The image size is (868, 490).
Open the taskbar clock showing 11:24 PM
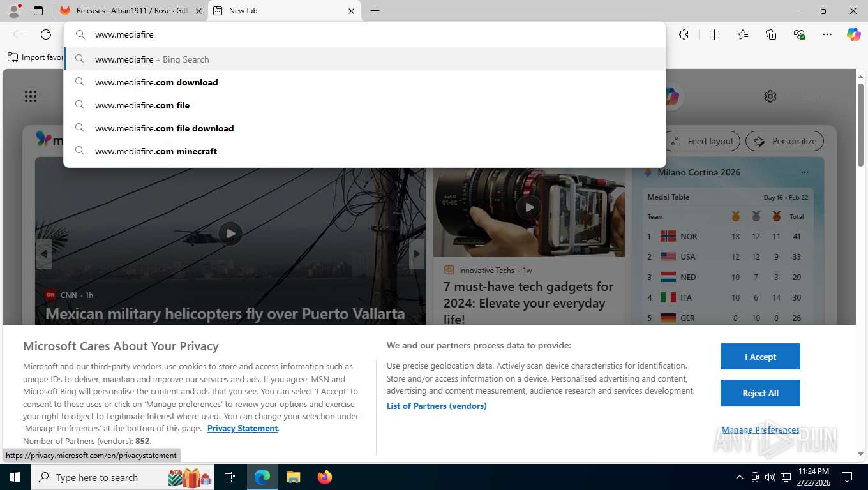(x=813, y=477)
